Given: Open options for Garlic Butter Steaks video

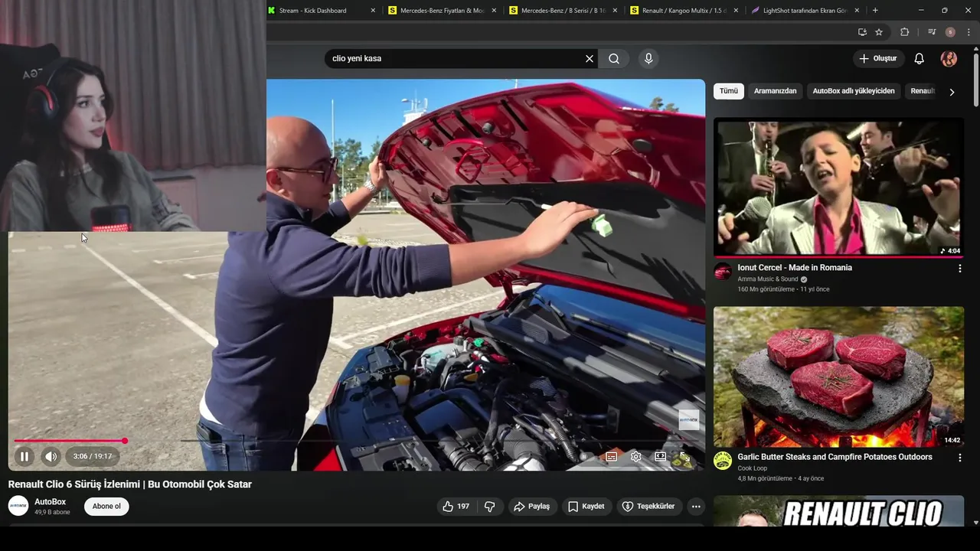Looking at the screenshot, I should click(x=959, y=458).
